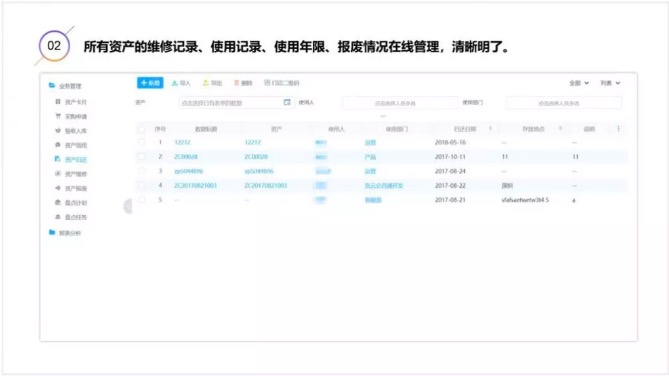Open the three-dot column settings icon
Image resolution: width=669 pixels, height=376 pixels.
point(618,128)
